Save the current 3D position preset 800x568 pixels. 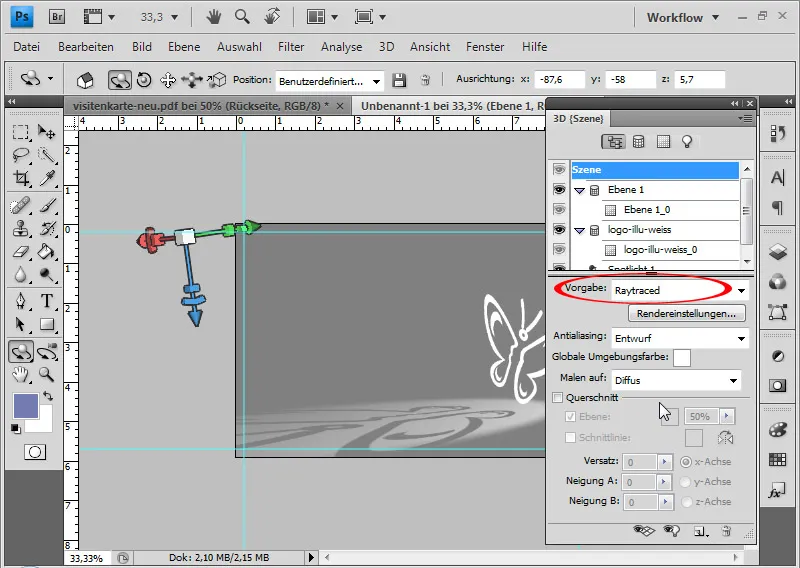(x=399, y=80)
